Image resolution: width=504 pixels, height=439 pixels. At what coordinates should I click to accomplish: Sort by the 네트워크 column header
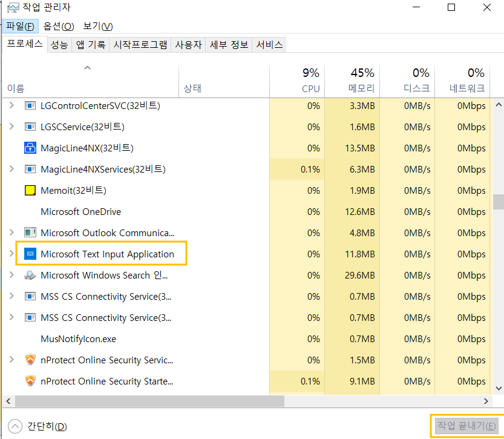(x=462, y=81)
